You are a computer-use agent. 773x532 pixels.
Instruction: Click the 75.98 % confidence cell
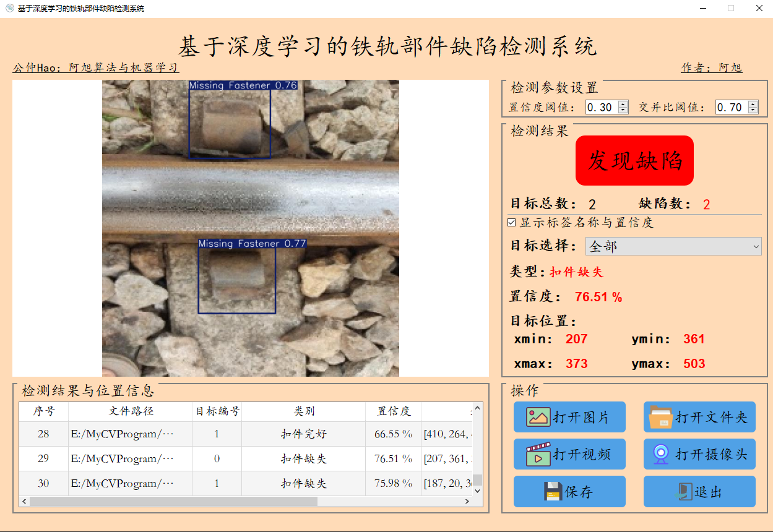coord(394,484)
